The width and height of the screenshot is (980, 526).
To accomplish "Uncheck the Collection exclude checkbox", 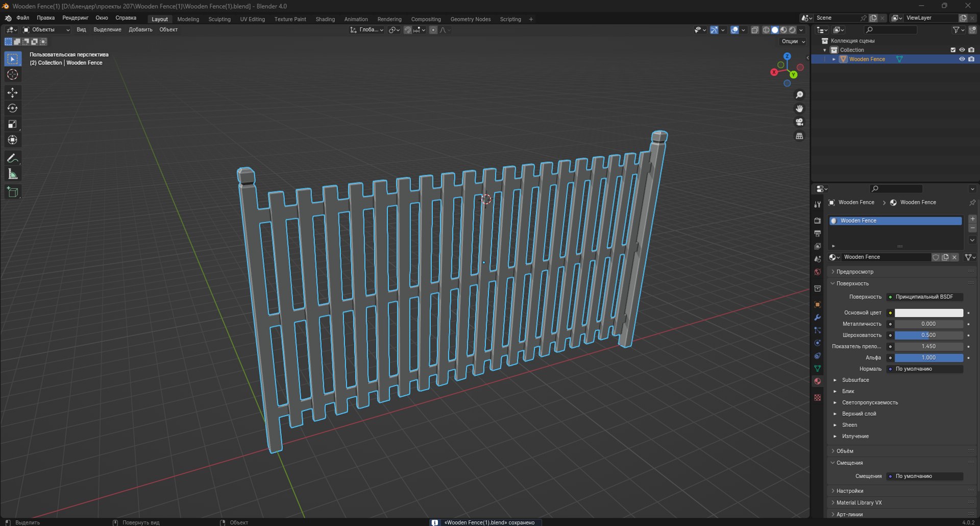I will coord(952,50).
